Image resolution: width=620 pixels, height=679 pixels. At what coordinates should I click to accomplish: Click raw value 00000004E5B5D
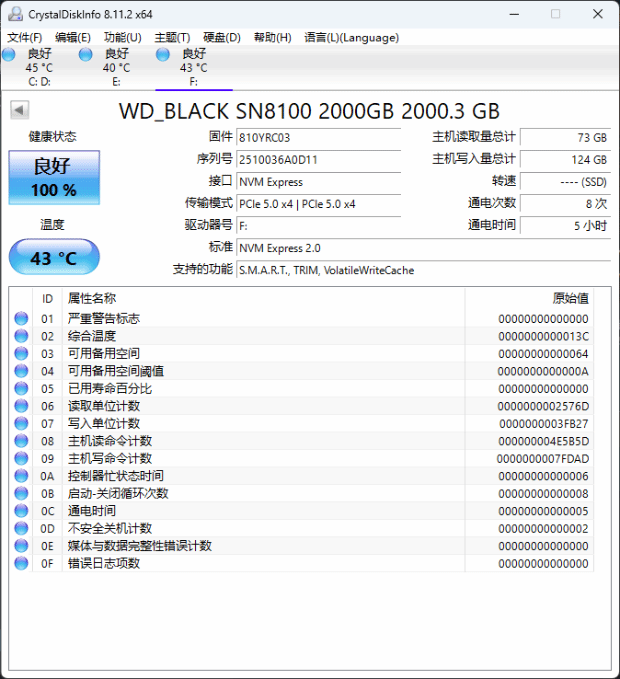click(x=543, y=441)
